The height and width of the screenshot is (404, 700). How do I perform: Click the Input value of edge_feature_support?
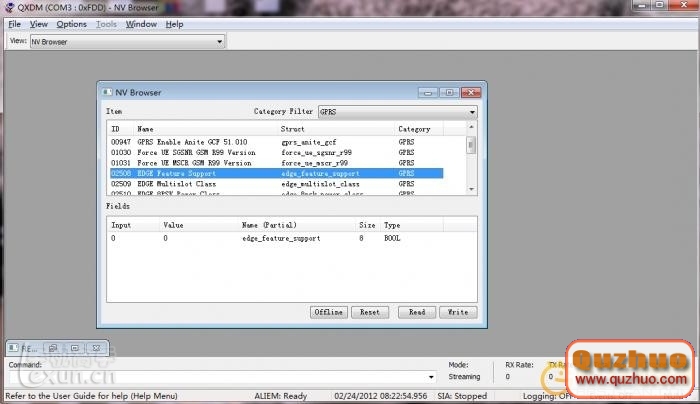coord(113,238)
